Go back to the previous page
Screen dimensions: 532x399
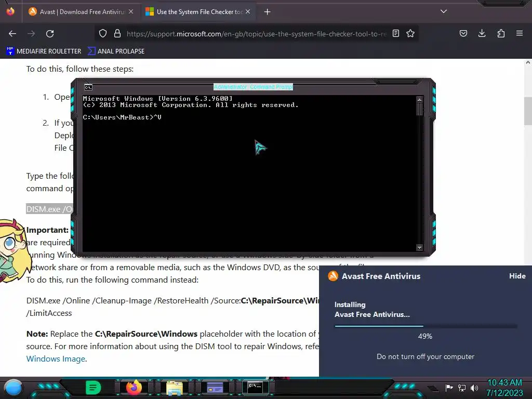pos(12,34)
